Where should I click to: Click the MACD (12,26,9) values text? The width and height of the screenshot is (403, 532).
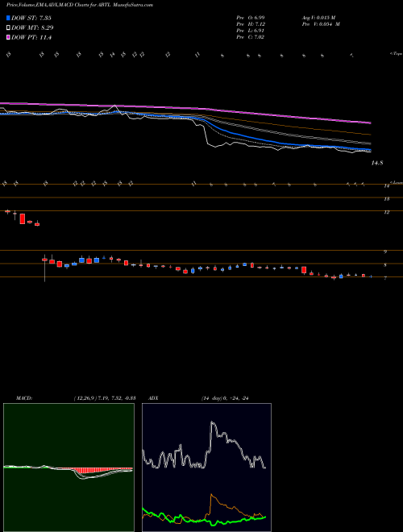(x=105, y=398)
